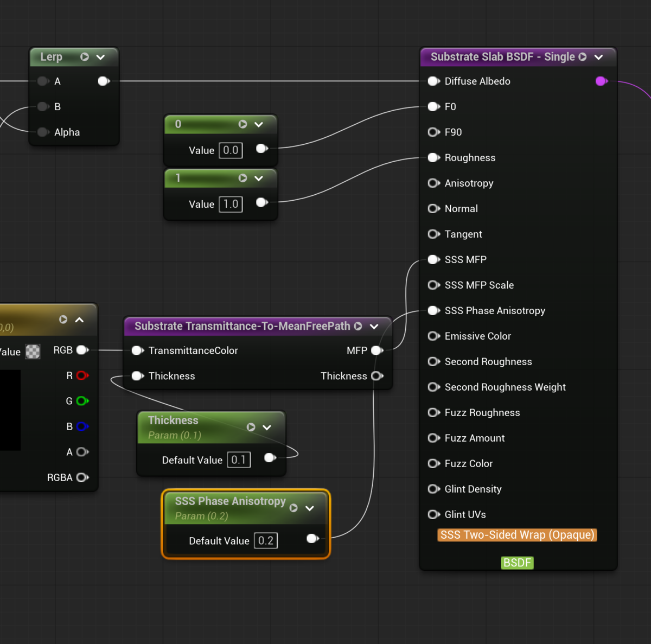This screenshot has height=644, width=651.
Task: Click the Lerp node preview play icon
Action: pos(85,57)
